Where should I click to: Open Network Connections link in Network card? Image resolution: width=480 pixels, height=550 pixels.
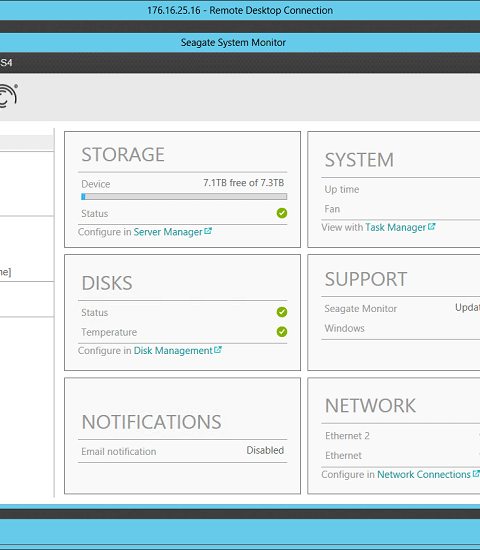(424, 474)
